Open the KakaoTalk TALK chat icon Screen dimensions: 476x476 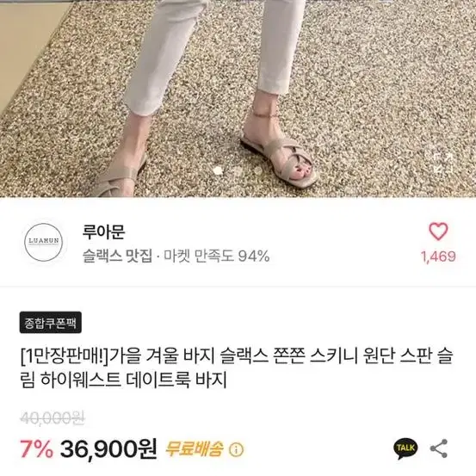tap(405, 448)
